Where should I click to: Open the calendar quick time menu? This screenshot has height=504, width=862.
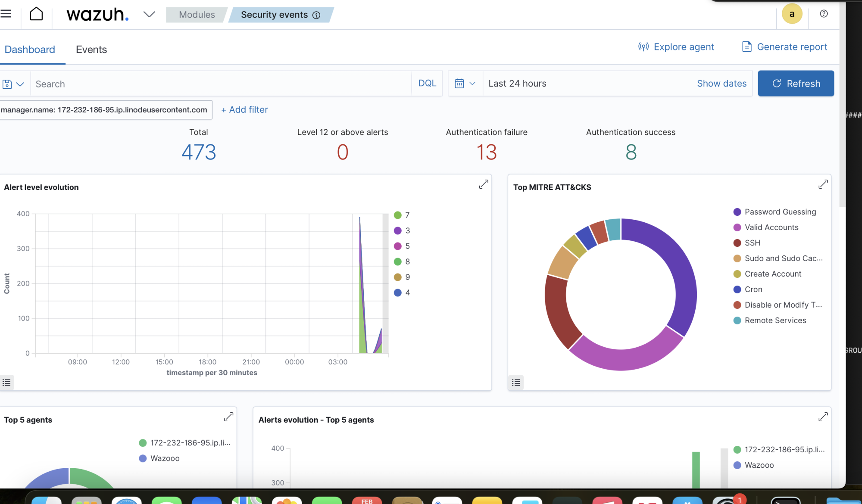point(465,84)
